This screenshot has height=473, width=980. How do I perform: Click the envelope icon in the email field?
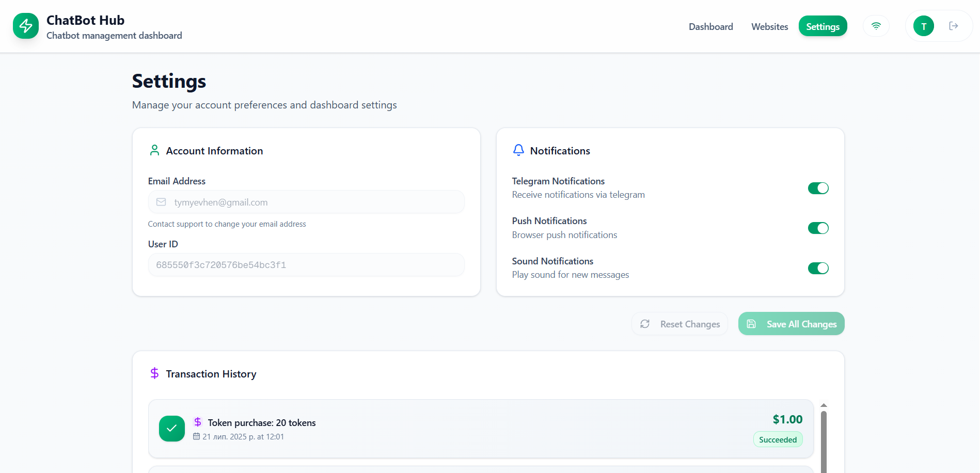[161, 202]
